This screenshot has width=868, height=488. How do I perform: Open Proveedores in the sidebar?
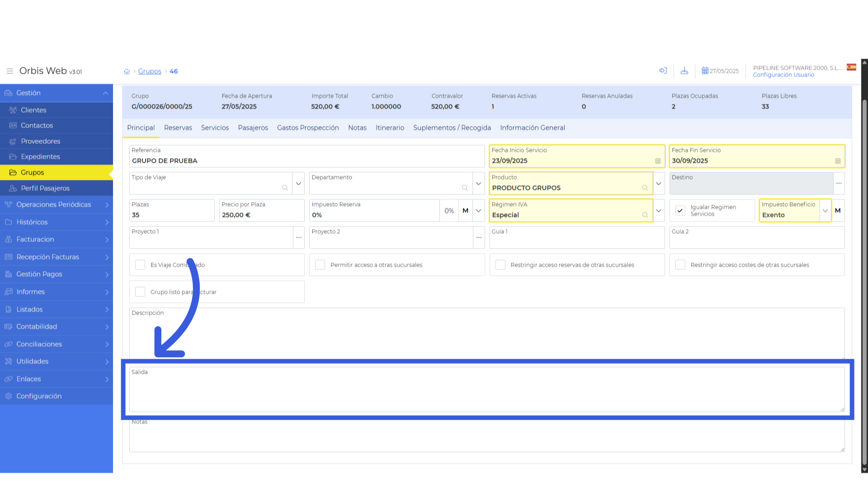[57, 141]
